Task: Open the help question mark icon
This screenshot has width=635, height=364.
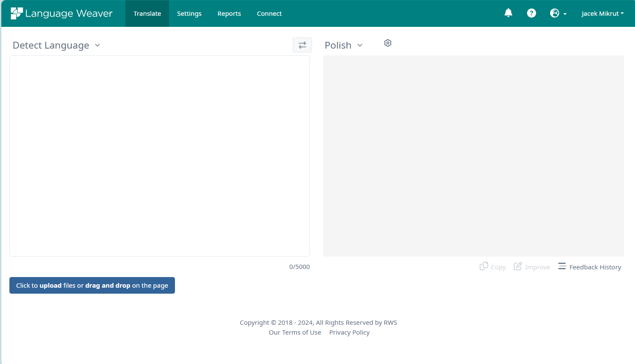Action: pos(531,13)
